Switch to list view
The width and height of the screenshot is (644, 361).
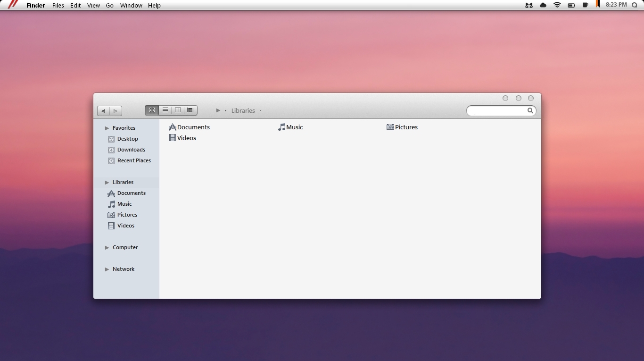(x=165, y=110)
